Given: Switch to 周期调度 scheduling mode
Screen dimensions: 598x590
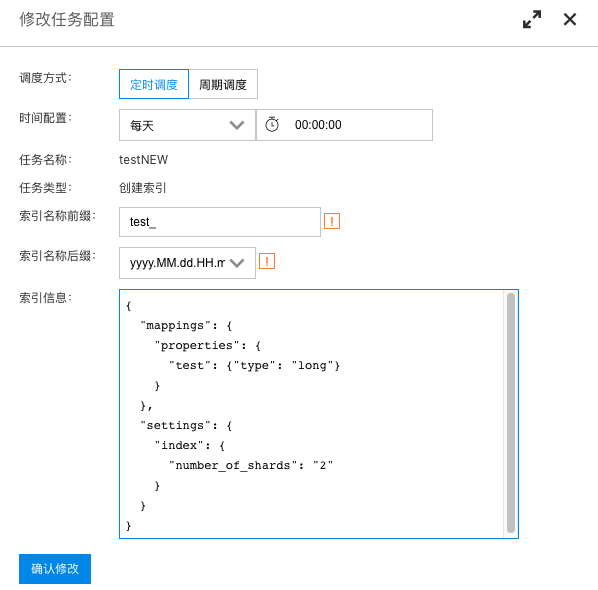Looking at the screenshot, I should (x=223, y=84).
